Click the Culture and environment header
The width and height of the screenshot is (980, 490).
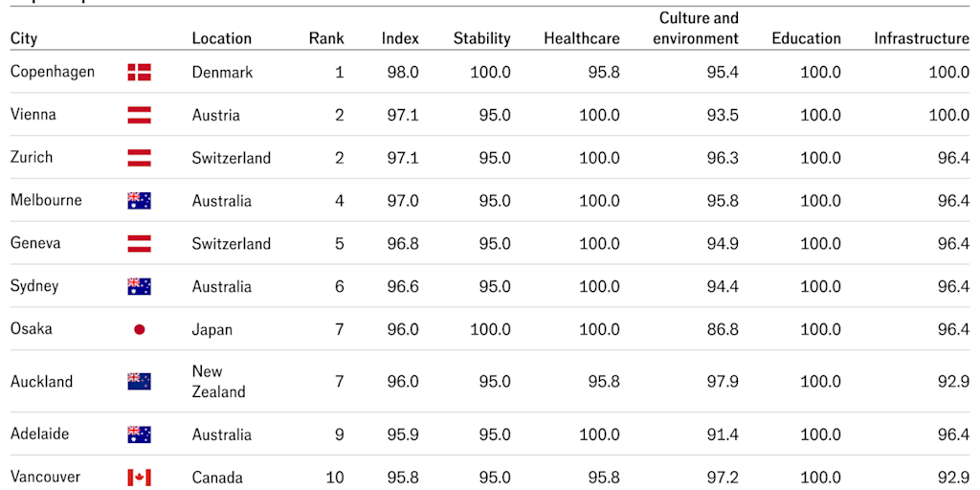pyautogui.click(x=698, y=29)
